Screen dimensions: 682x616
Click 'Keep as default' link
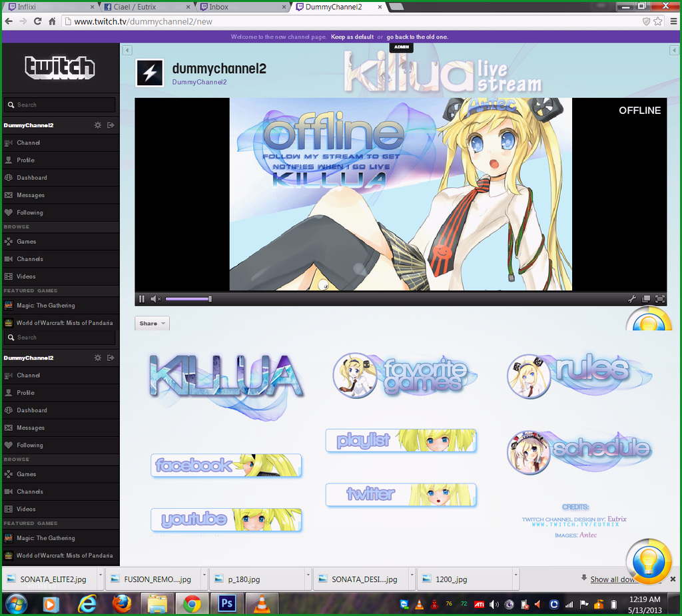[x=352, y=37]
